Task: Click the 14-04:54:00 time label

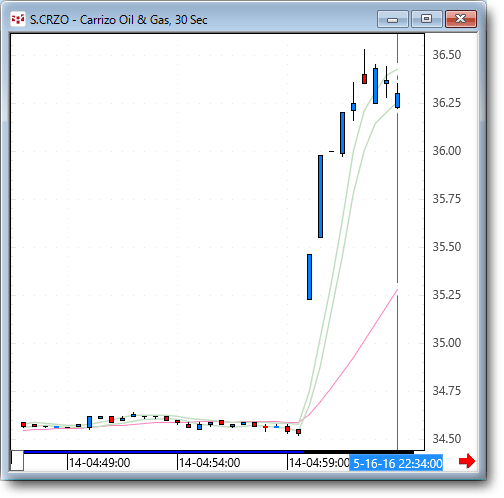Action: click(x=209, y=463)
